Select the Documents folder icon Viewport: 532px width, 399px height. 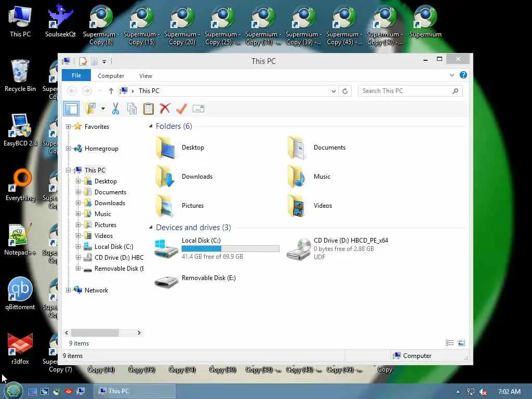pyautogui.click(x=297, y=148)
